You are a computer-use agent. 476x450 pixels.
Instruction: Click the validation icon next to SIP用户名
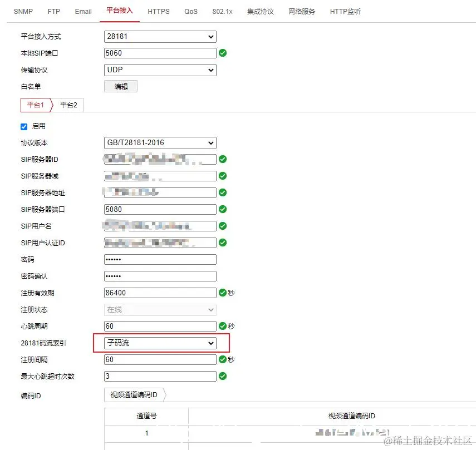point(223,226)
